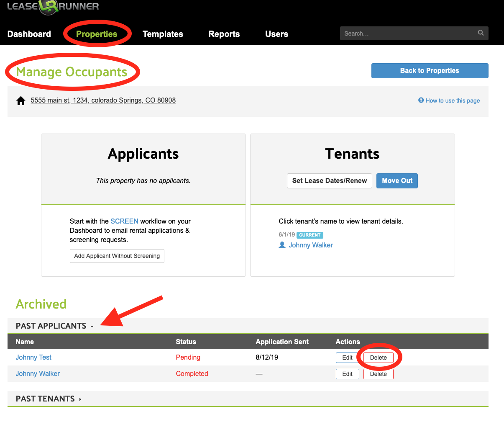Screen dimensions: 504x422
Task: Click the person icon next to Johnny Walker
Action: click(x=282, y=245)
